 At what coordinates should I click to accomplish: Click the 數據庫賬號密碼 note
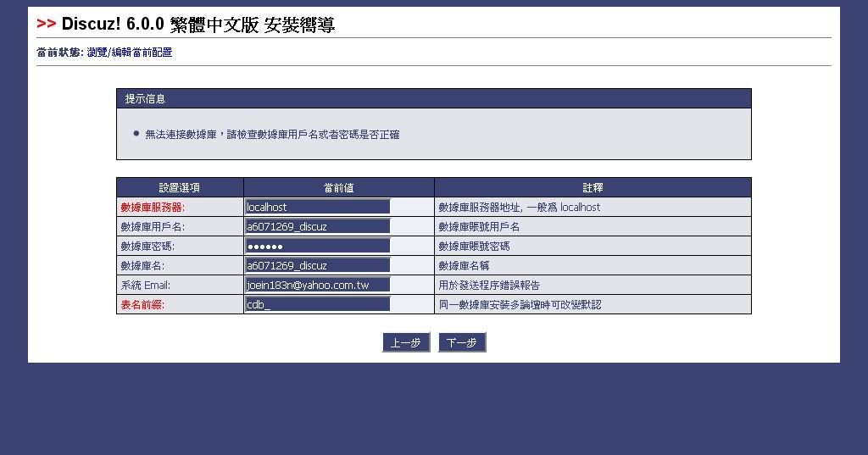tap(474, 247)
